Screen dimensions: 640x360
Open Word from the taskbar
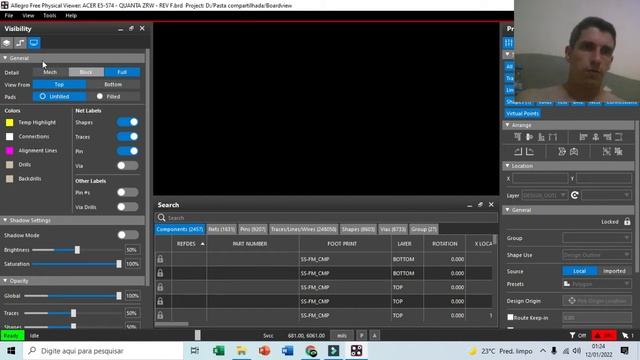287,351
